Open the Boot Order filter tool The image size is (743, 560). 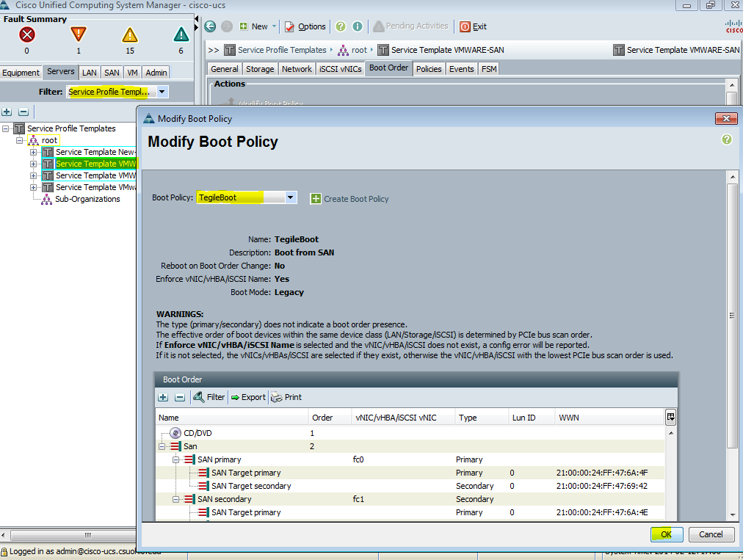209,397
